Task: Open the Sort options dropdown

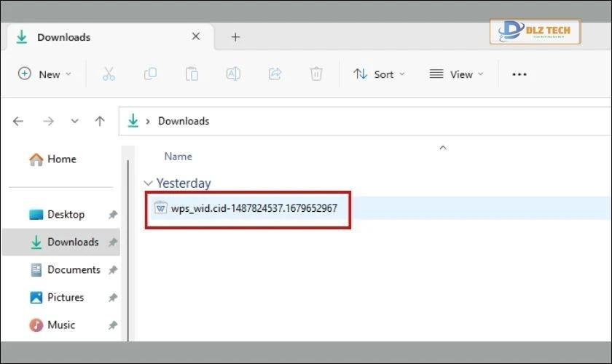Action: coord(379,74)
